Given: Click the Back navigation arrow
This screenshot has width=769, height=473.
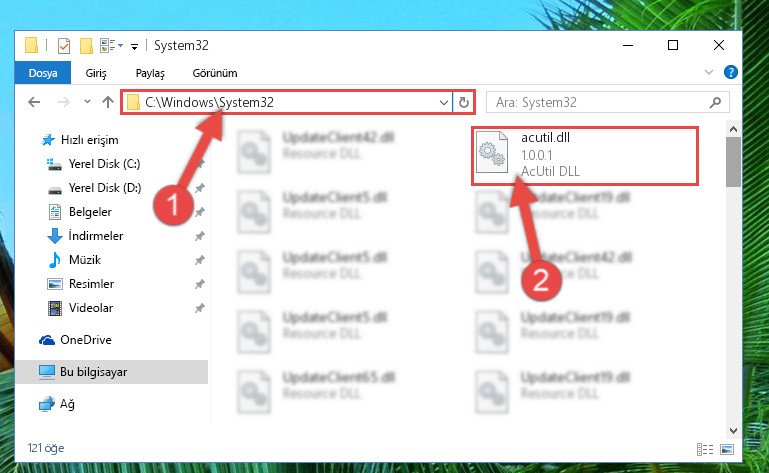Looking at the screenshot, I should [x=34, y=102].
